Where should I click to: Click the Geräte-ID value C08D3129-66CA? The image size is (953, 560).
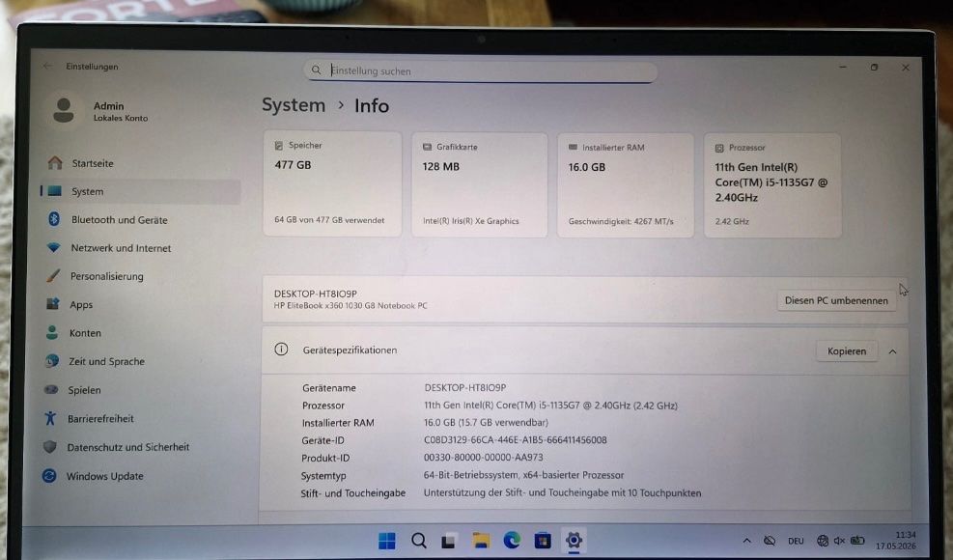515,439
